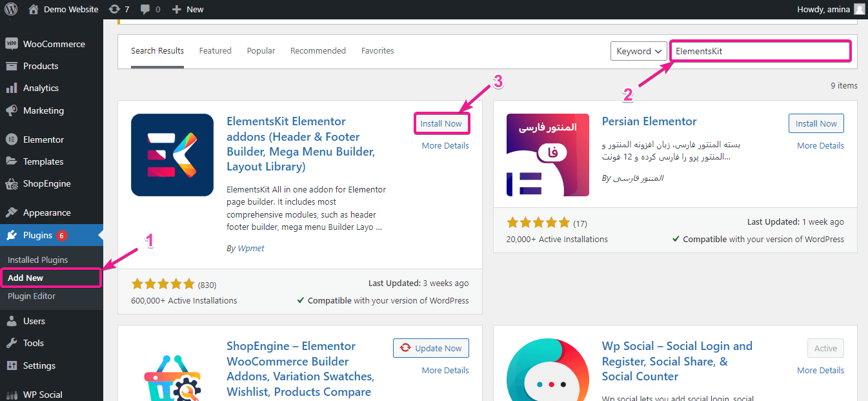The width and height of the screenshot is (868, 401).
Task: Open the Wp Social plugin title link
Action: (677, 361)
